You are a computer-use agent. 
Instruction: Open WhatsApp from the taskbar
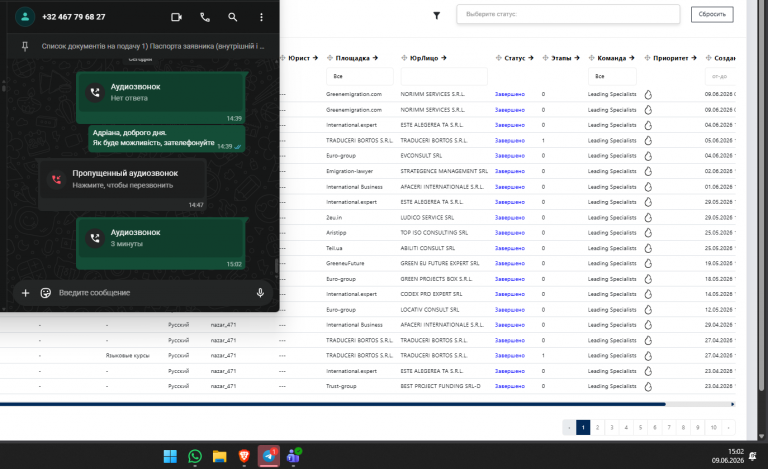tap(194, 456)
